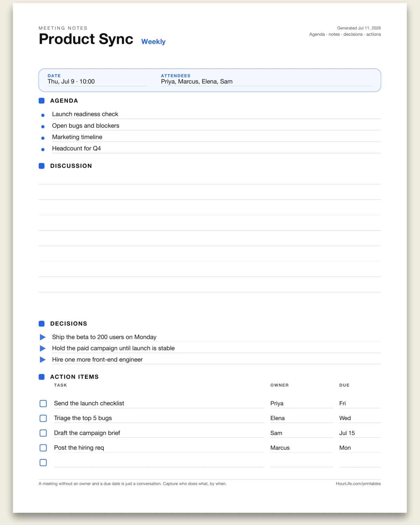Image resolution: width=420 pixels, height=525 pixels.
Task: Click the agenda item Open bugs and blockers
Action: (86, 126)
